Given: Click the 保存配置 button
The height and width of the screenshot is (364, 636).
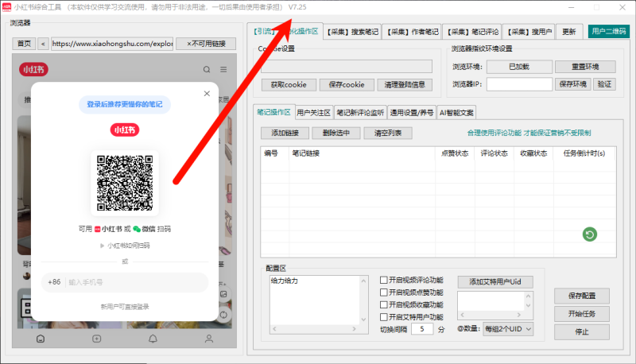Looking at the screenshot, I should (x=582, y=296).
